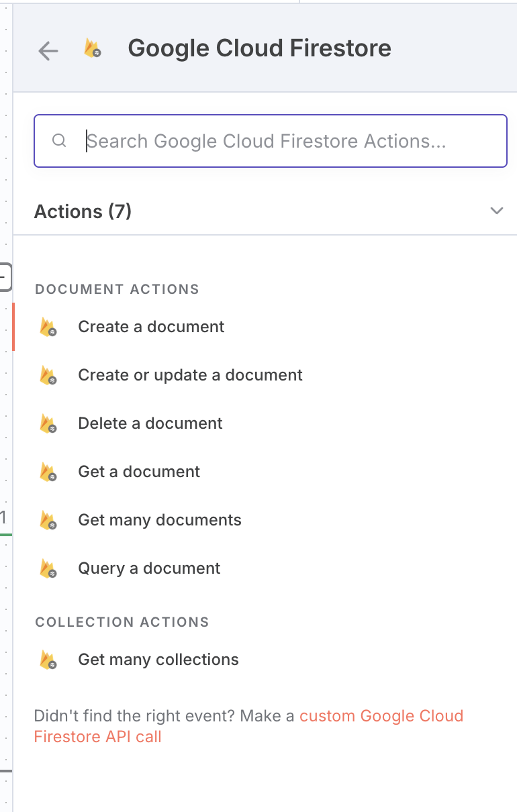Select the Create a document action
Viewport: 517px width, 812px height.
coord(151,327)
